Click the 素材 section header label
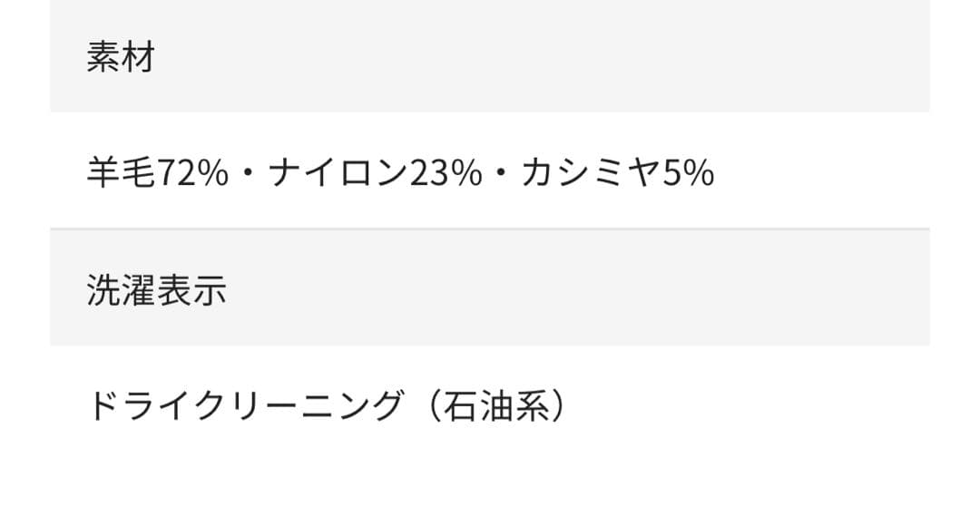The image size is (980, 516). [121, 57]
